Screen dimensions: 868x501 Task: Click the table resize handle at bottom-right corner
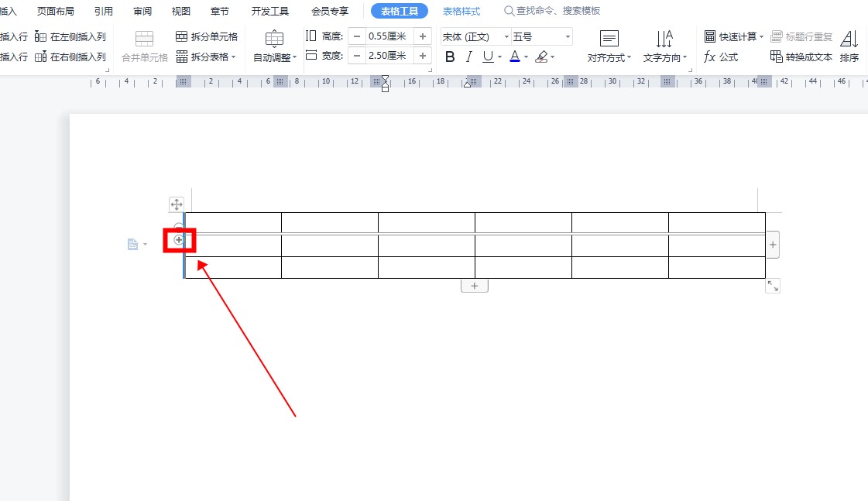(773, 287)
